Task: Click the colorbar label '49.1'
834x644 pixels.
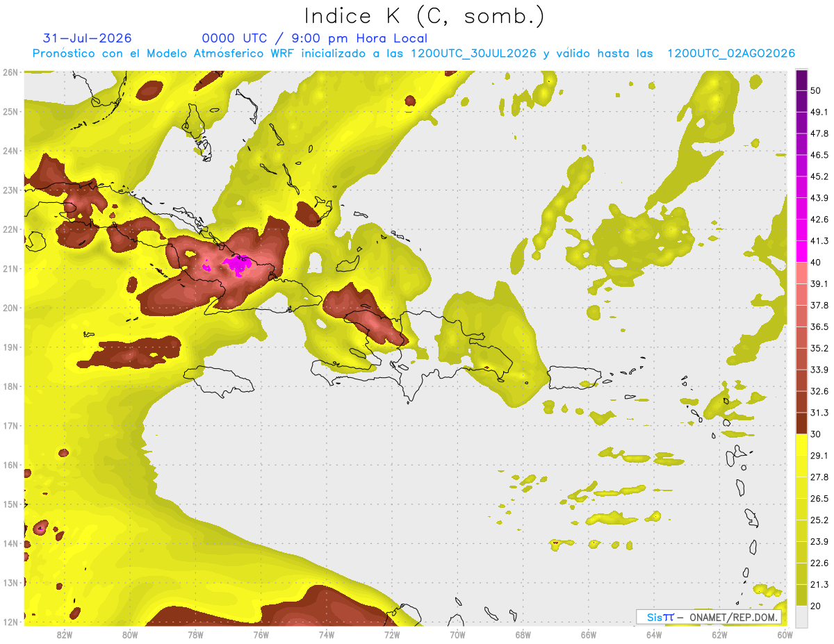Action: pos(819,112)
